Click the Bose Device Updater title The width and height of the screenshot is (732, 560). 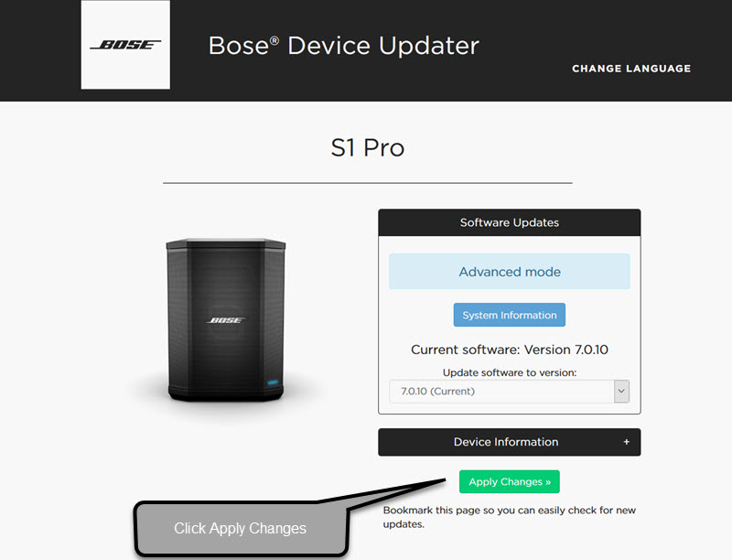coord(343,46)
